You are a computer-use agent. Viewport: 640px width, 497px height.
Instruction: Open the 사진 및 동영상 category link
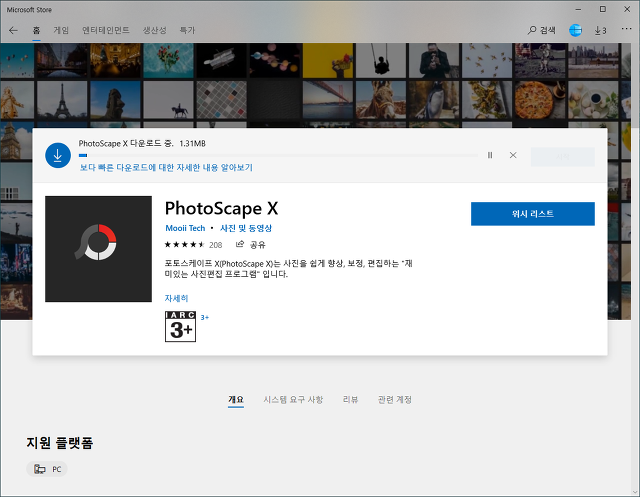246,228
